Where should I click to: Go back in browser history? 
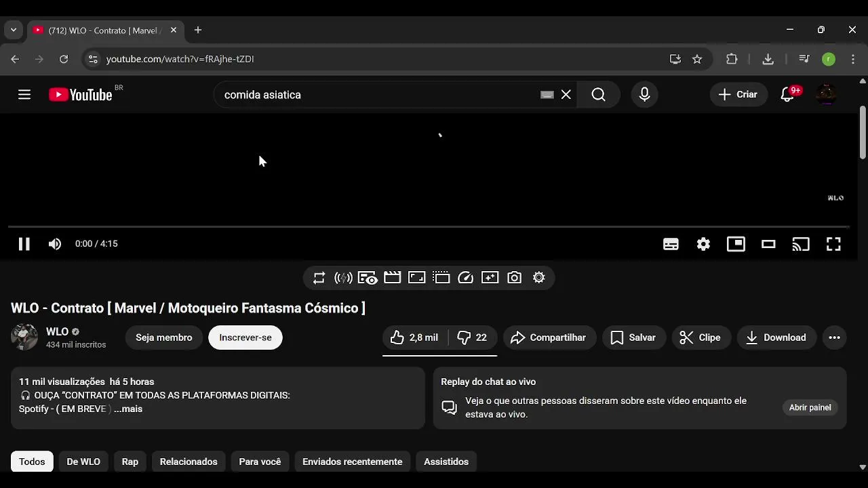[15, 59]
